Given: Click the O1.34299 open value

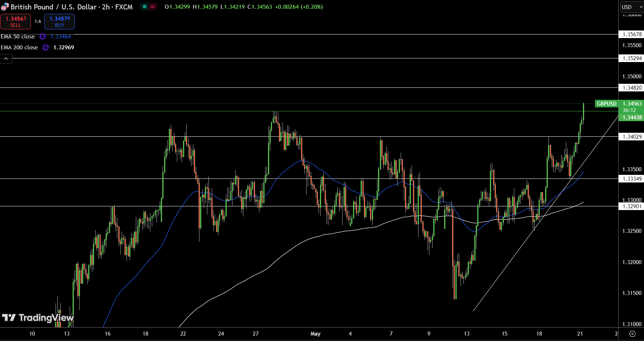Looking at the screenshot, I should pyautogui.click(x=177, y=7).
